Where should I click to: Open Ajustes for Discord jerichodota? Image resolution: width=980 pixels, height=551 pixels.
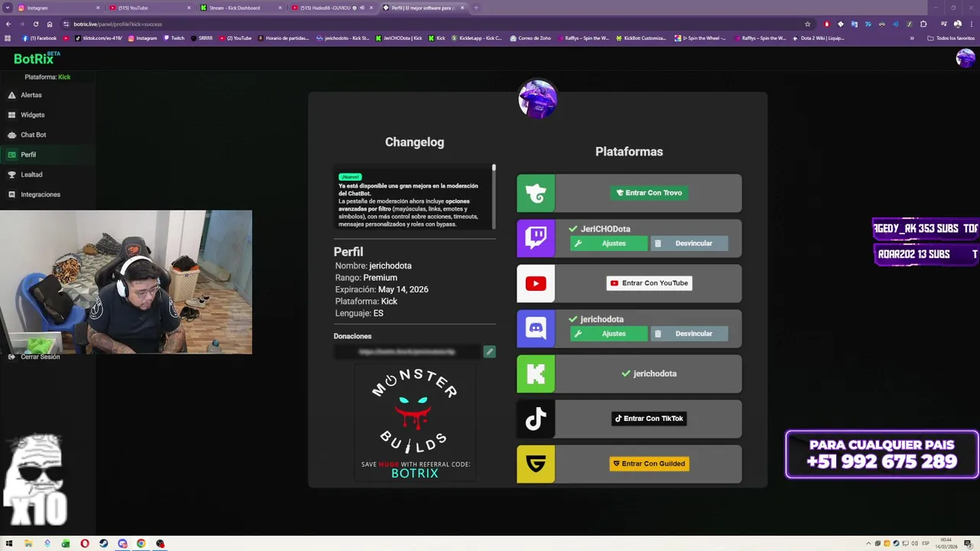point(609,334)
